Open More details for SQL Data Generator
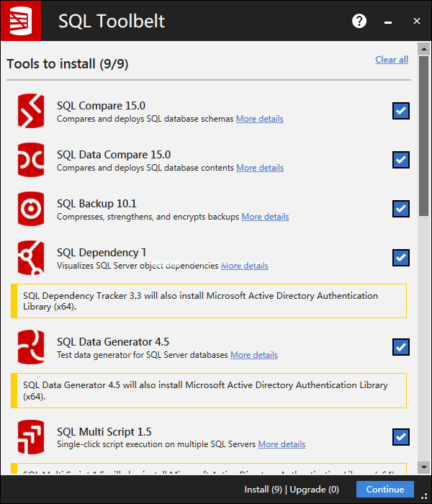432x504 pixels. 254,355
